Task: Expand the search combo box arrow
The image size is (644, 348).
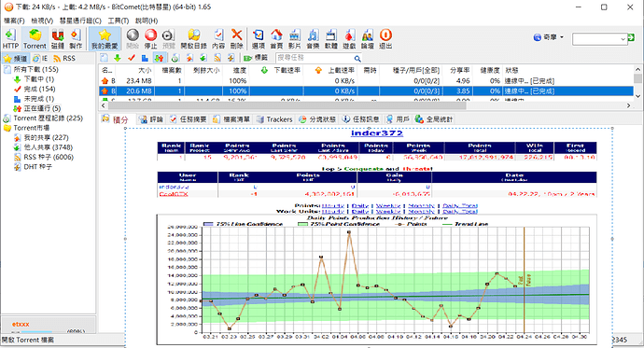Action: tap(623, 39)
